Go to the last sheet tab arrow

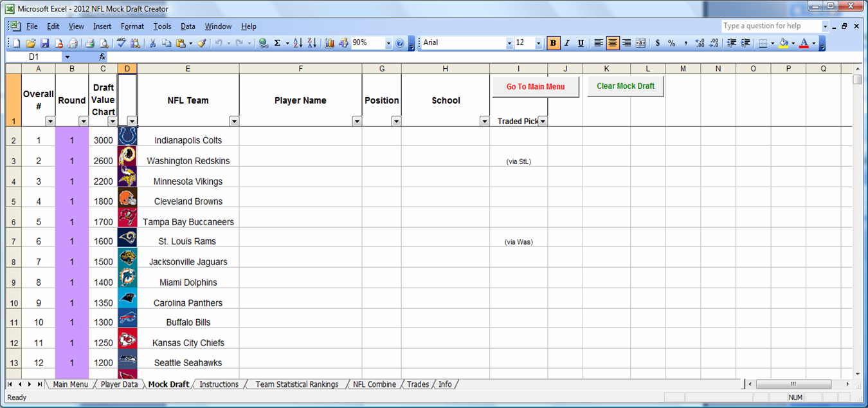40,384
